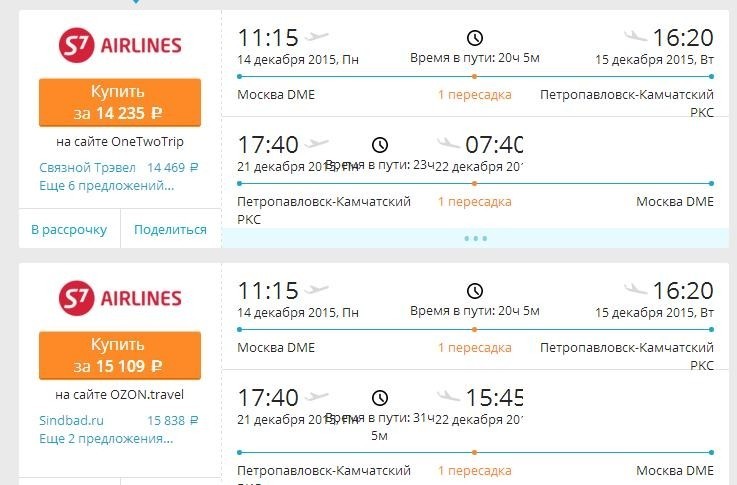Open the 'В рассрочку' tab

point(69,229)
